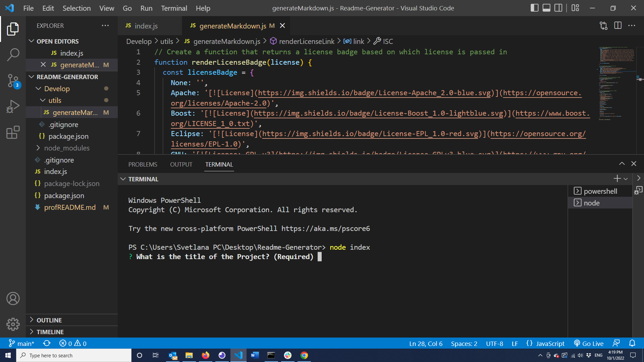Open the Selection menu

(x=76, y=8)
